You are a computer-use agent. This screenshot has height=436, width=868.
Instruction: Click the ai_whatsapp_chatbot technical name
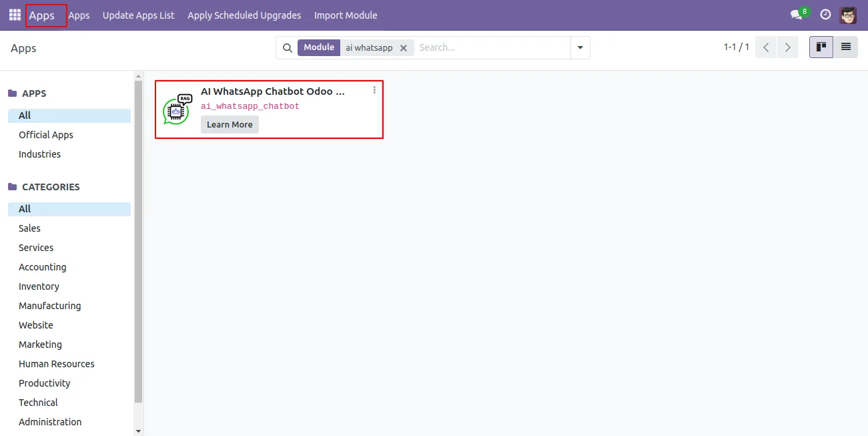coord(250,106)
